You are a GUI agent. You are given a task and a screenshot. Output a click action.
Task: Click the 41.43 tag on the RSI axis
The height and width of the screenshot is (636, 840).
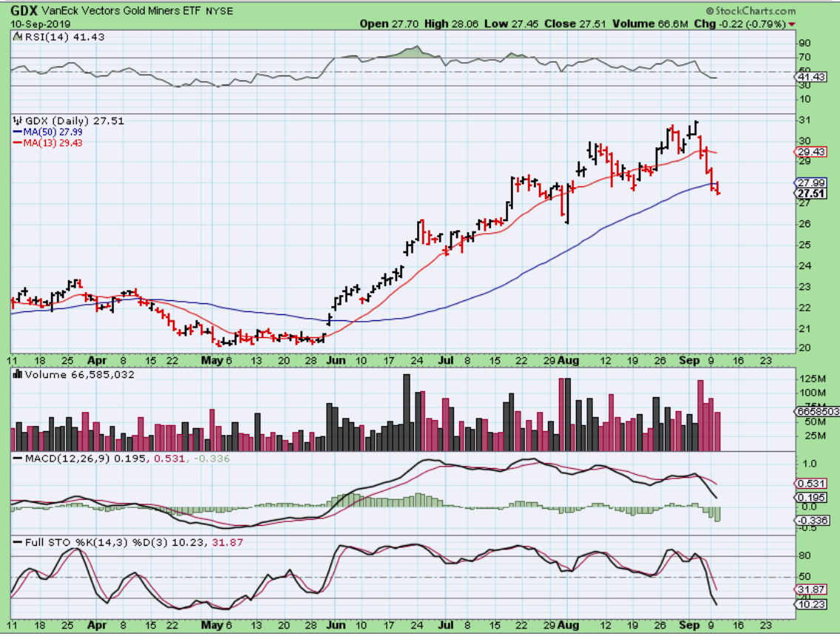coord(810,77)
